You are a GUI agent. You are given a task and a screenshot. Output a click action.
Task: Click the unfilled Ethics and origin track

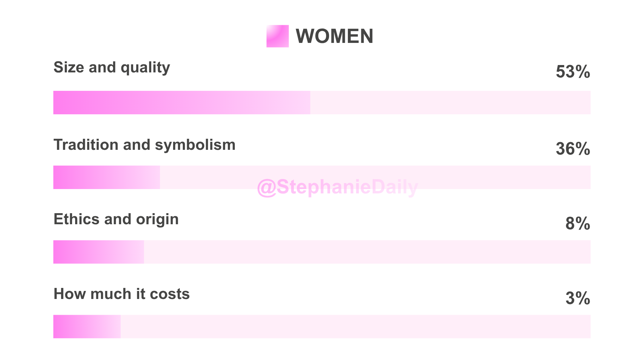pos(367,252)
